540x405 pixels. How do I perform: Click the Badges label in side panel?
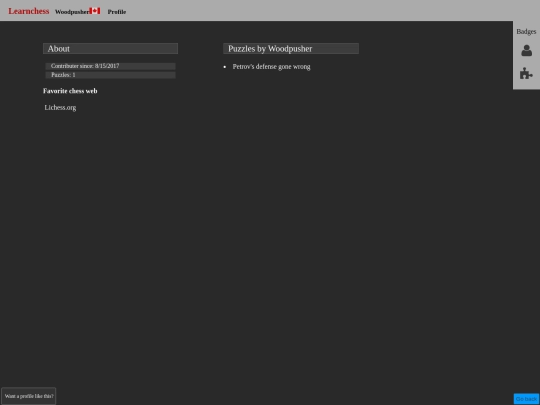point(526,32)
